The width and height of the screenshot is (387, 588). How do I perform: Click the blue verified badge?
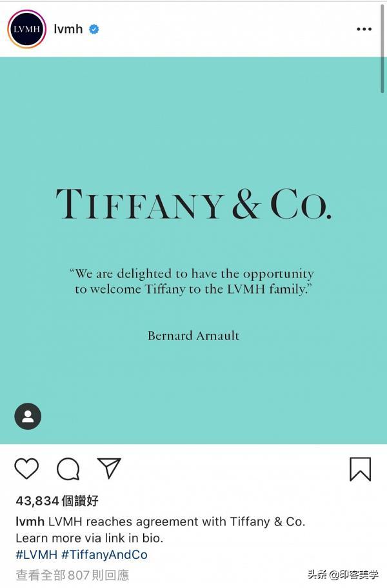tap(94, 29)
